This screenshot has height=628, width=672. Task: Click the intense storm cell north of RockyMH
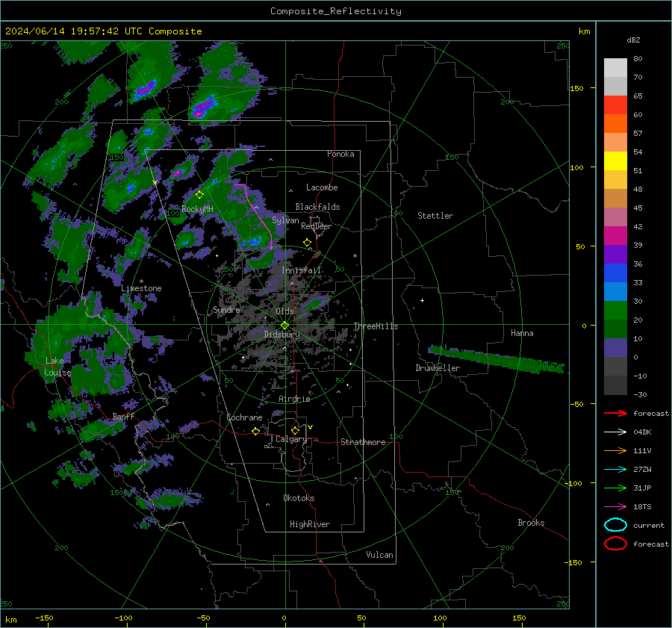[x=178, y=172]
